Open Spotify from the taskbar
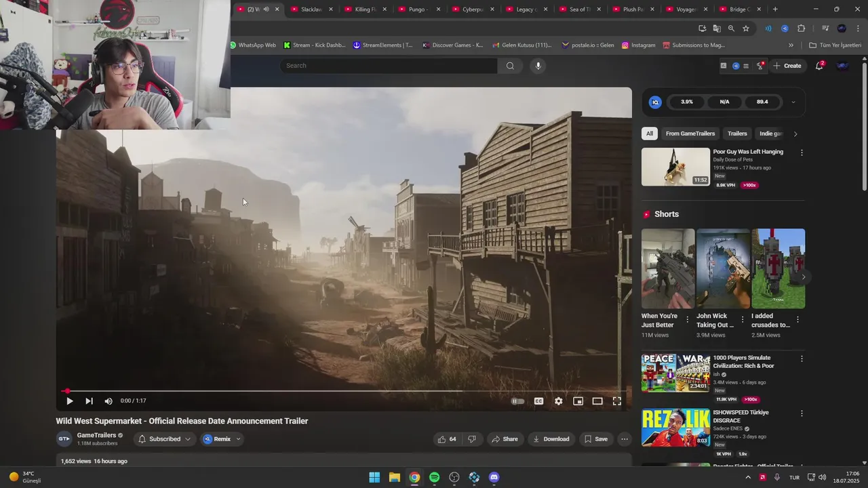The width and height of the screenshot is (868, 488). click(435, 477)
